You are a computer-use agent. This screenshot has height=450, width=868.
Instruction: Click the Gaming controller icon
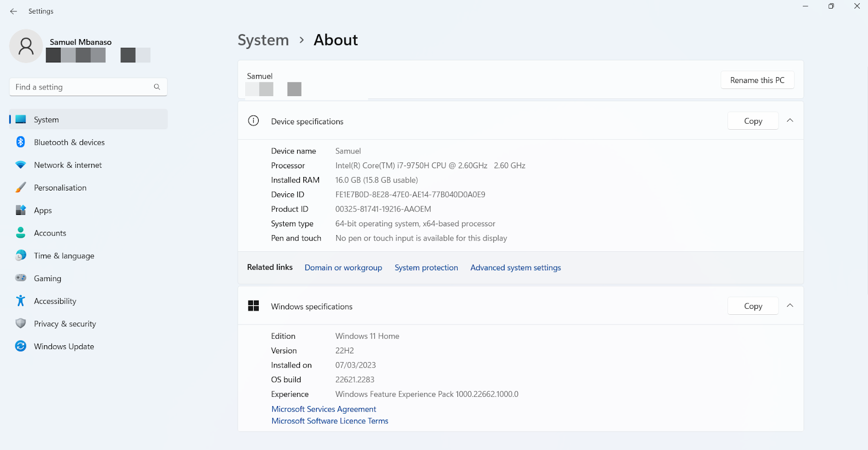point(21,278)
